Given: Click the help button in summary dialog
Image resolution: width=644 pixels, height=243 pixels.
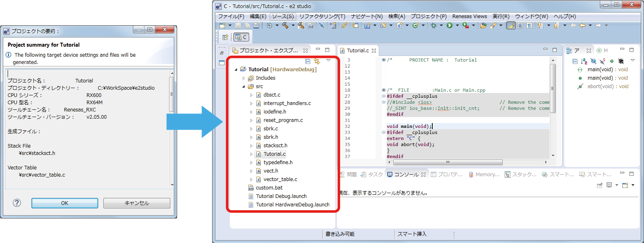Looking at the screenshot, I should tap(17, 203).
